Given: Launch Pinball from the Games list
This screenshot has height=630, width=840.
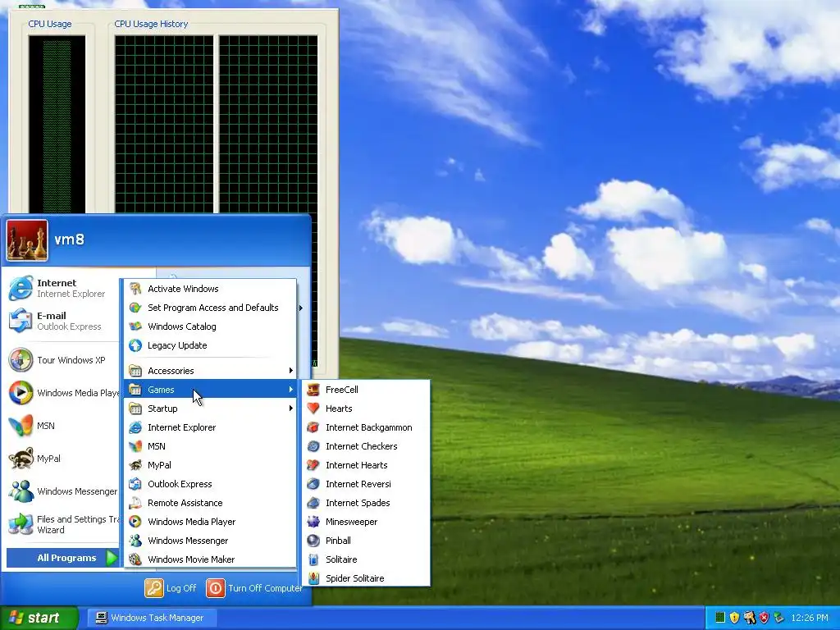Looking at the screenshot, I should pos(366,541).
